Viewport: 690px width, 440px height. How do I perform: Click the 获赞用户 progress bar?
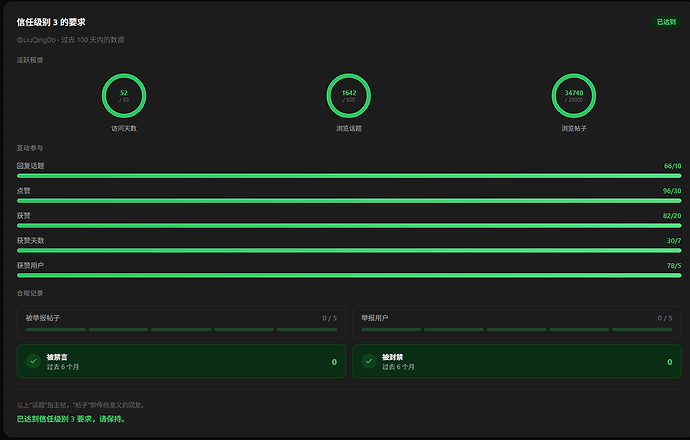tap(349, 275)
